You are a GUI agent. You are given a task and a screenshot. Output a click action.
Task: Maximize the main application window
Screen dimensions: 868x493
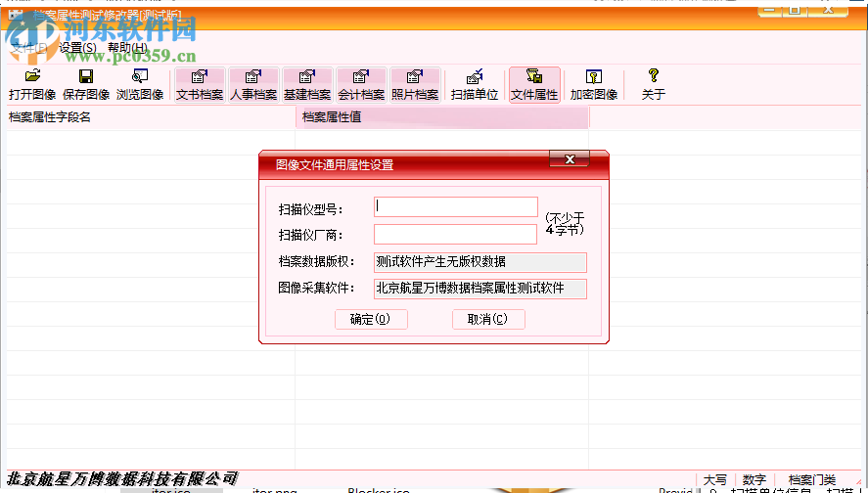pyautogui.click(x=795, y=10)
